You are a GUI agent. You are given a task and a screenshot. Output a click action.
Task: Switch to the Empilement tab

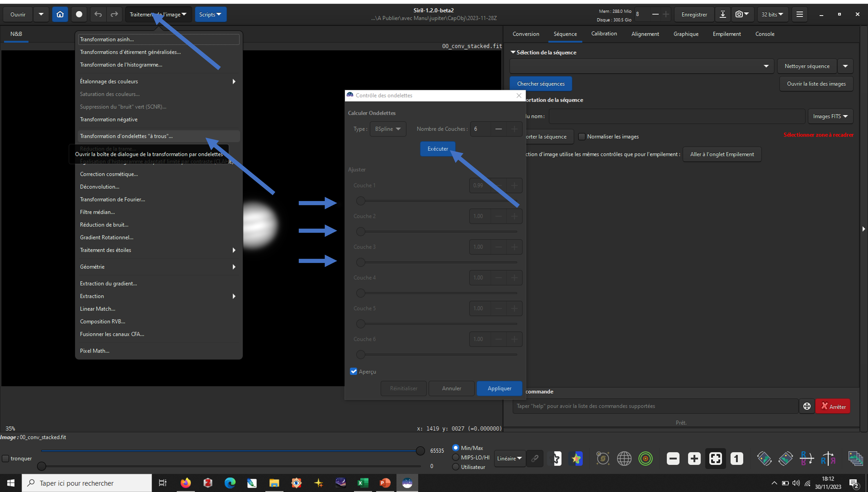tap(726, 34)
